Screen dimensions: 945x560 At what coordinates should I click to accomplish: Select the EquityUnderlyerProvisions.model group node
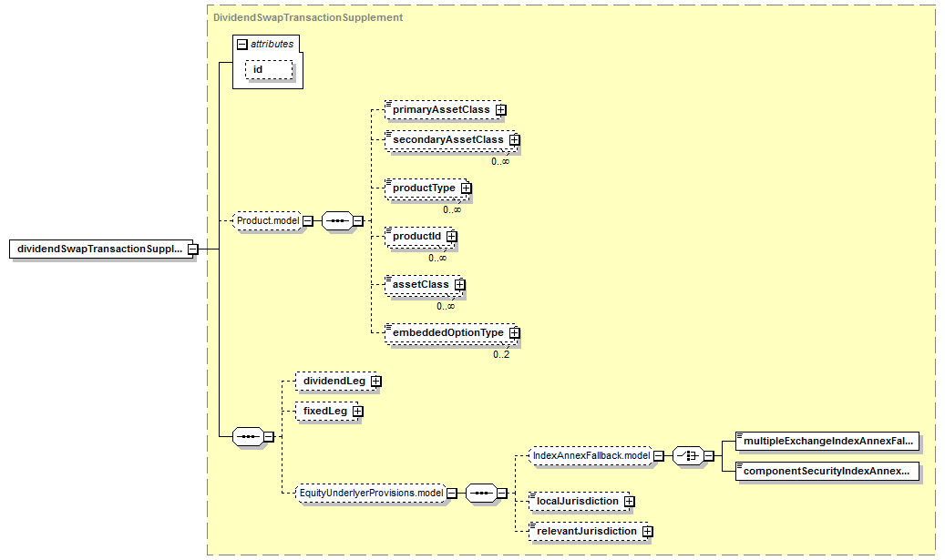point(371,494)
